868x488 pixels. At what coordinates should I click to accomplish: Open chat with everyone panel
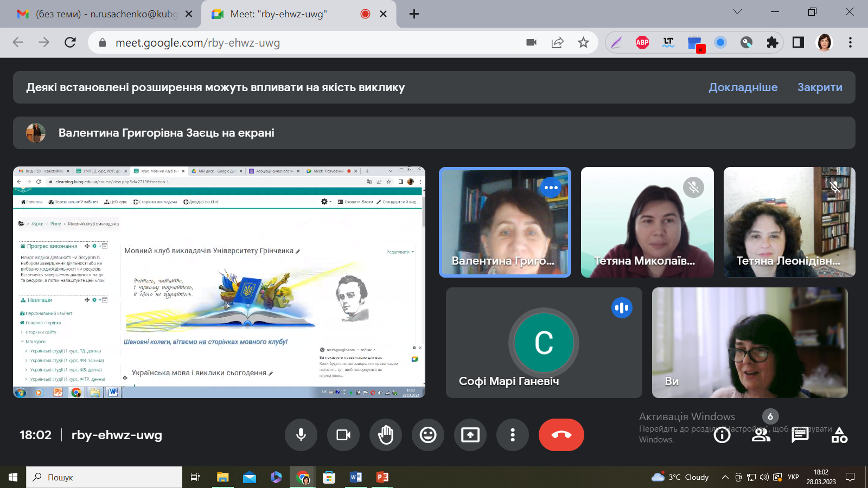(800, 435)
